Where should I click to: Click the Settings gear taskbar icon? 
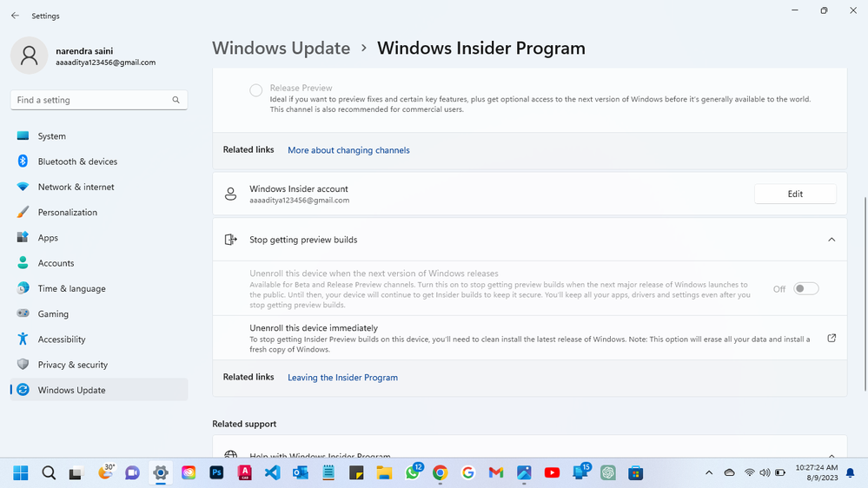point(161,473)
